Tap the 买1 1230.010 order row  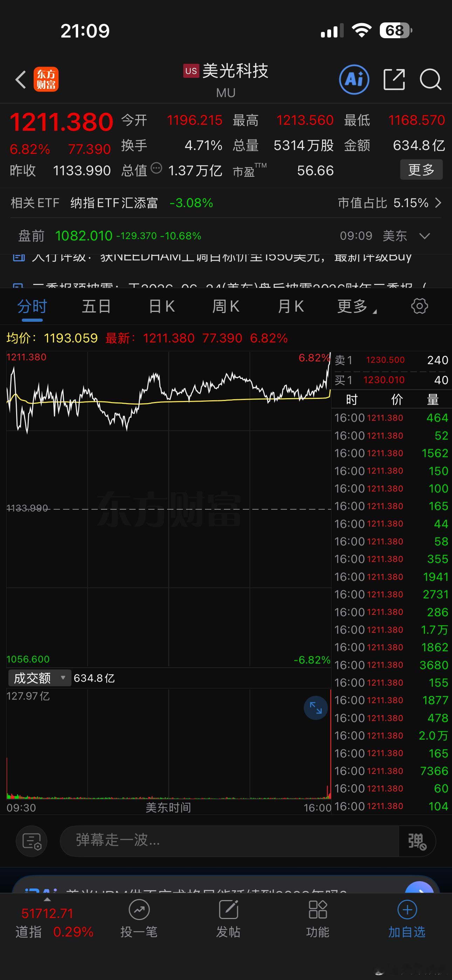coord(391,380)
